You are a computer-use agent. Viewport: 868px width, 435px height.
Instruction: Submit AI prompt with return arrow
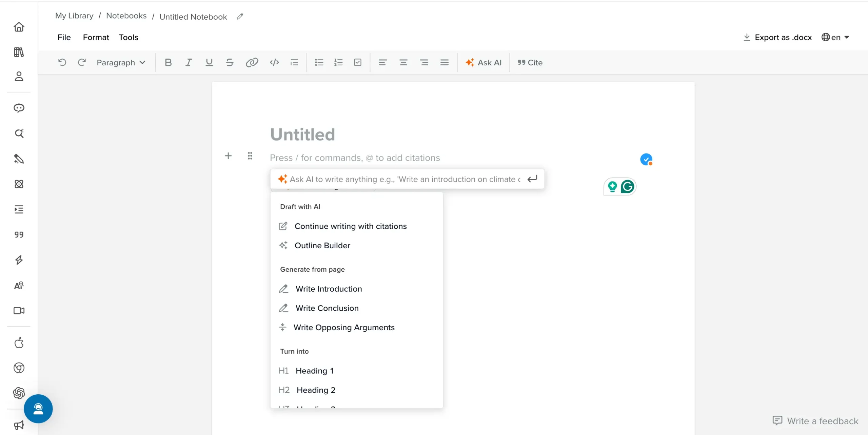coord(532,179)
